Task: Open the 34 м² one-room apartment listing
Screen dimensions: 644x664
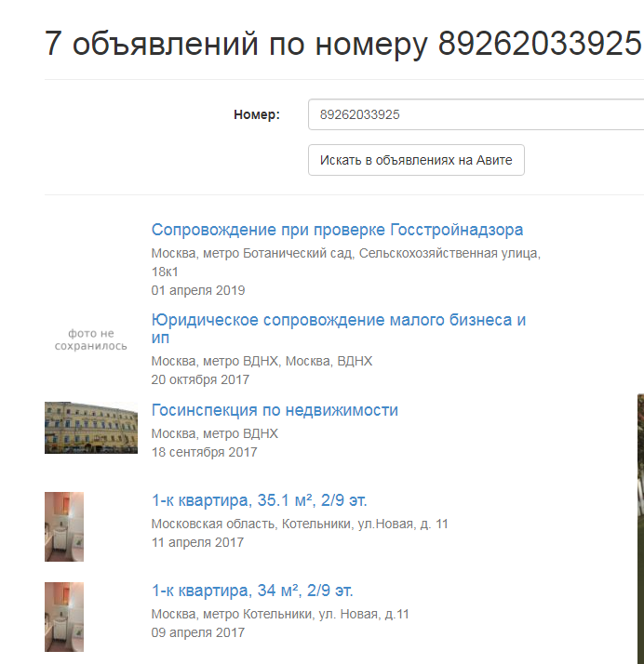Action: coord(252,591)
